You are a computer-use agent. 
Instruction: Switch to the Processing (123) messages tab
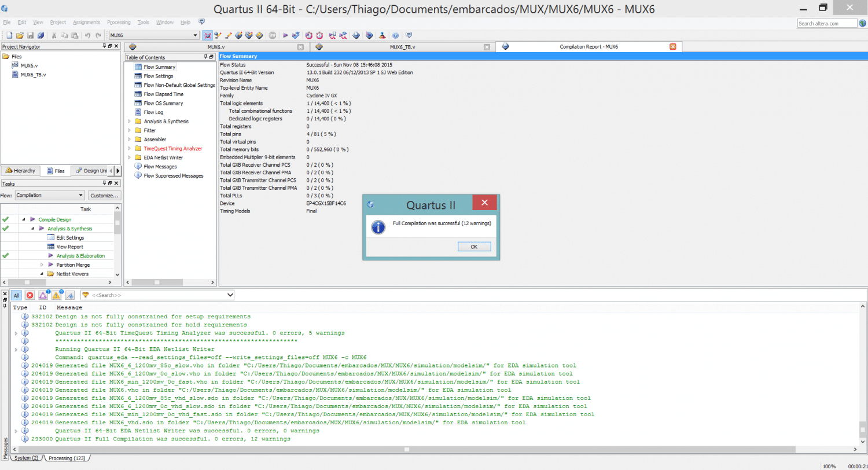tap(67, 458)
